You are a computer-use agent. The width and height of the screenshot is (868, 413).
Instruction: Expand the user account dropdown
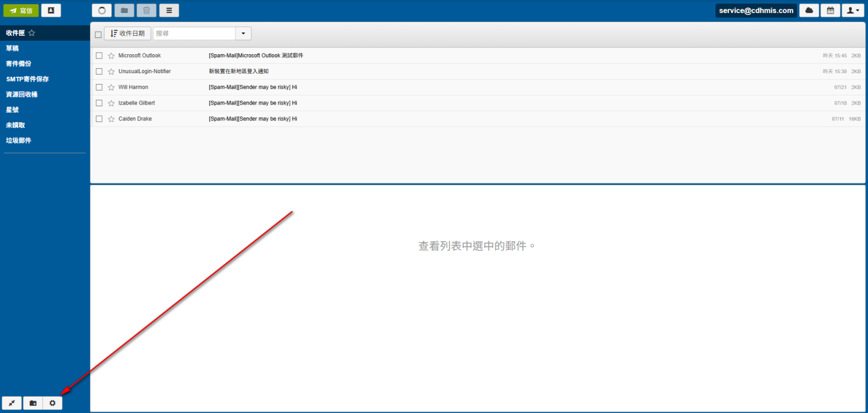[x=852, y=10]
